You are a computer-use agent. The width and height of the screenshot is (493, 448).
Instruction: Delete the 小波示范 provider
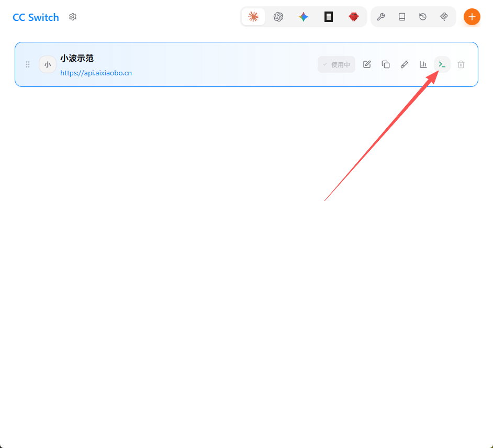pos(461,64)
